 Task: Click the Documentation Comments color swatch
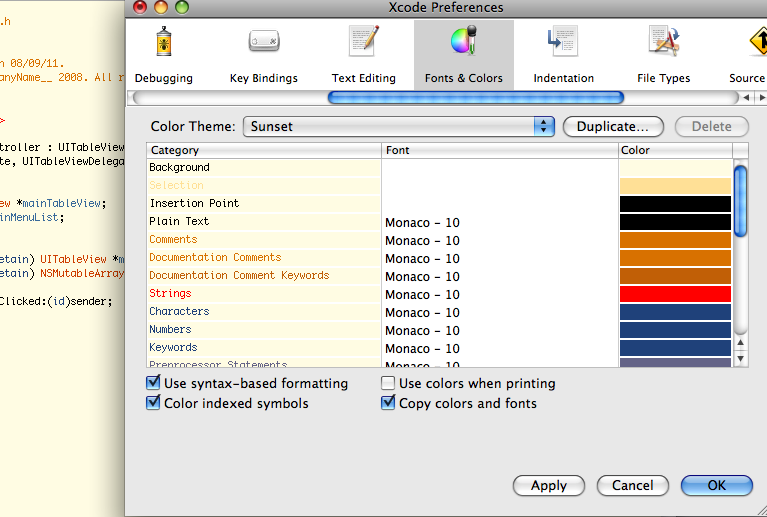point(676,258)
